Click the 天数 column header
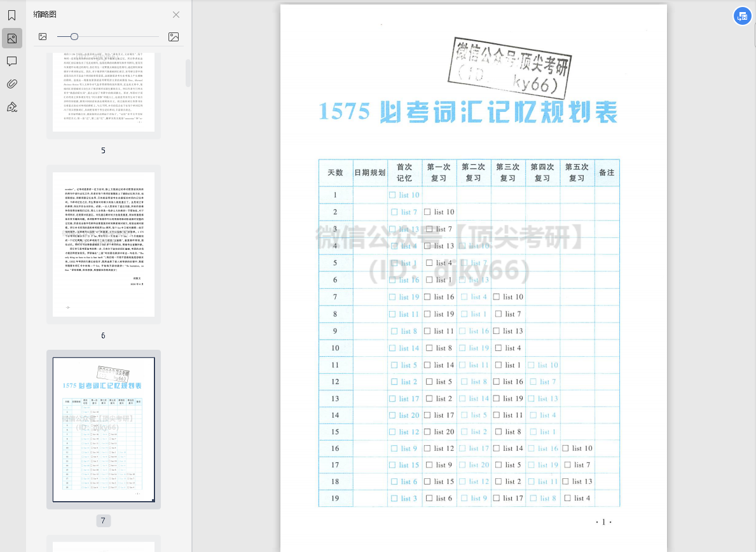The image size is (756, 552). (x=336, y=172)
